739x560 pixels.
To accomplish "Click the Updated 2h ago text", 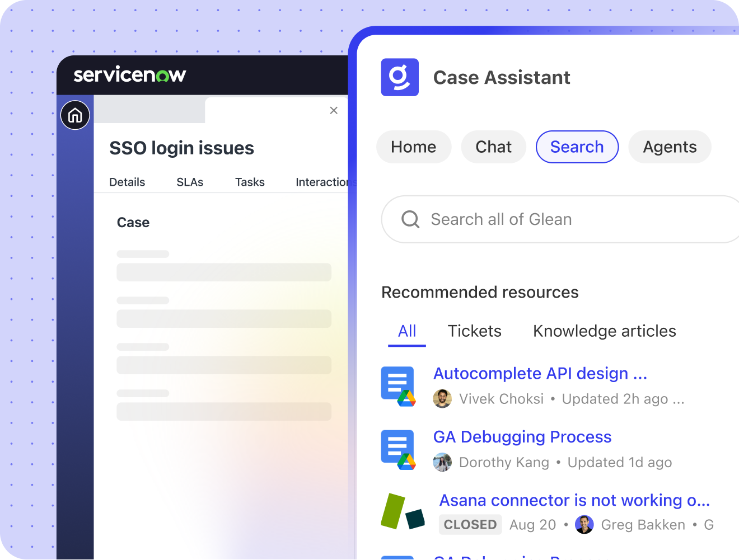I will coord(615,399).
